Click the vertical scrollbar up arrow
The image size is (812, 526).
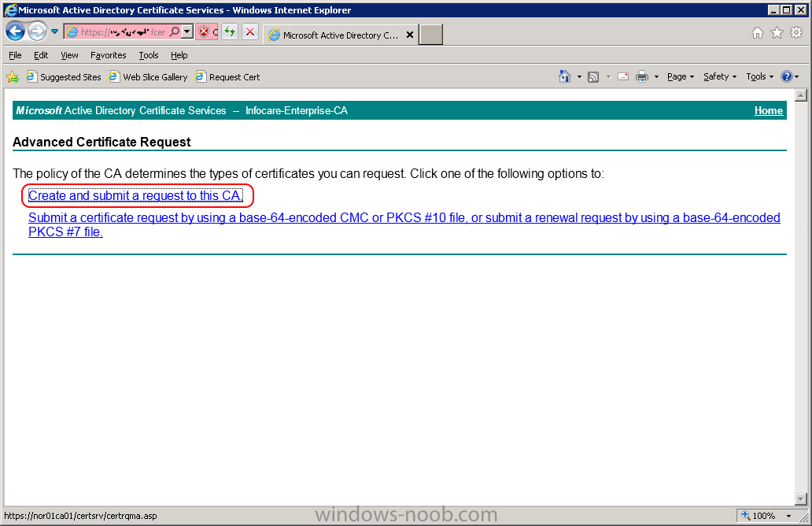point(801,95)
